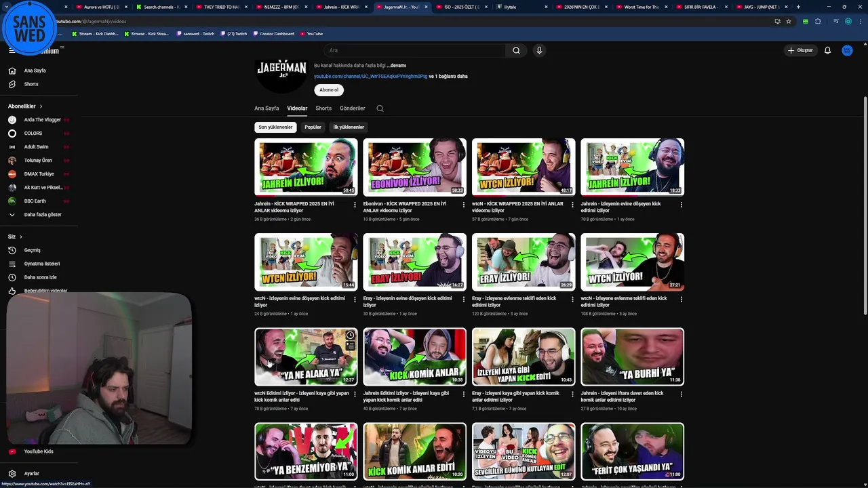The image size is (868, 488).
Task: Select the Popüler filter chip
Action: coord(313,127)
